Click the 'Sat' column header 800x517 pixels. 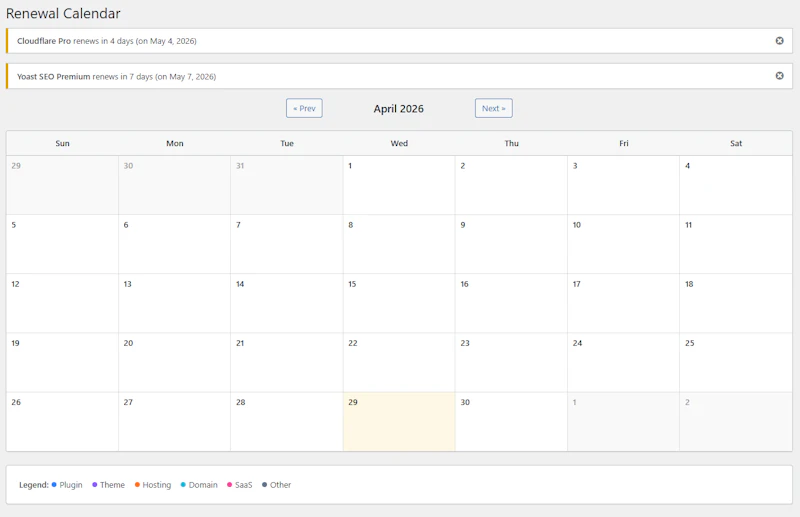736,143
